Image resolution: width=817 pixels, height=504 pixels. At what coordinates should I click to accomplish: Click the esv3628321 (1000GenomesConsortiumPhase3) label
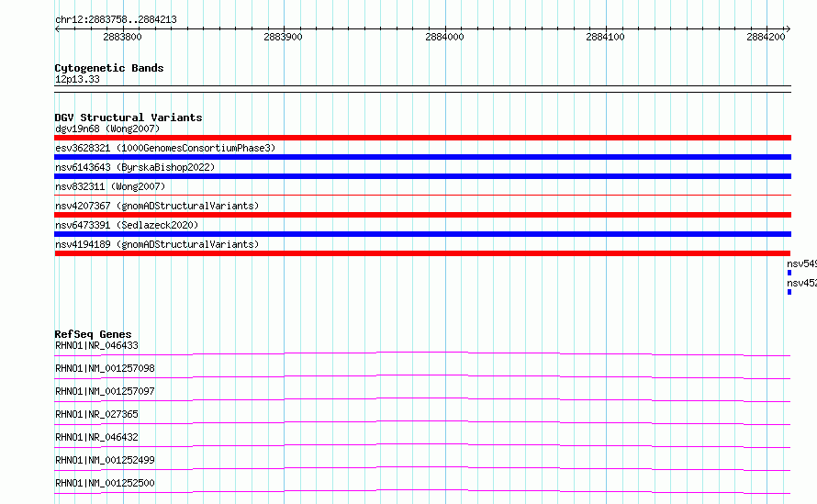point(165,148)
